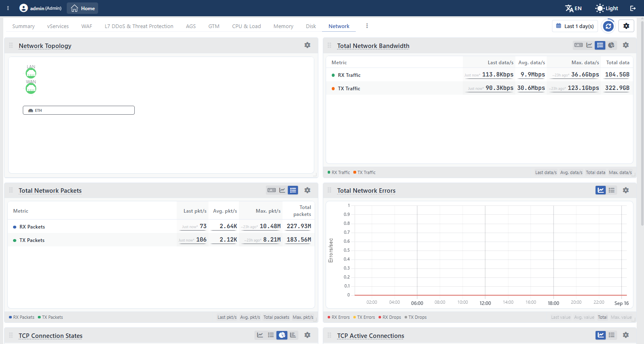The width and height of the screenshot is (644, 344).
Task: Switch Total Network Errors to list view
Action: [x=611, y=190]
